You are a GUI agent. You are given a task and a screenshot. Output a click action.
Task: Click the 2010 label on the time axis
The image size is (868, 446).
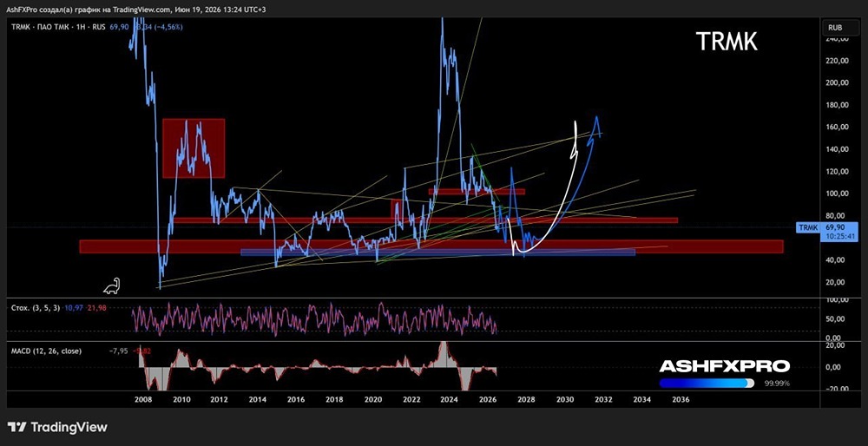coord(181,399)
